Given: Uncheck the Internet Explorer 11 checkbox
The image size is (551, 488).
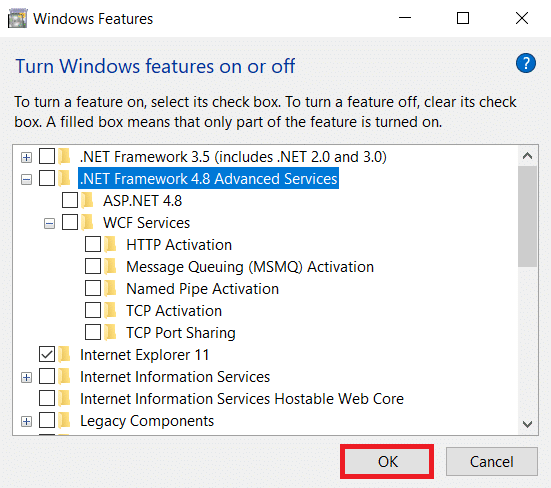Looking at the screenshot, I should pyautogui.click(x=47, y=354).
